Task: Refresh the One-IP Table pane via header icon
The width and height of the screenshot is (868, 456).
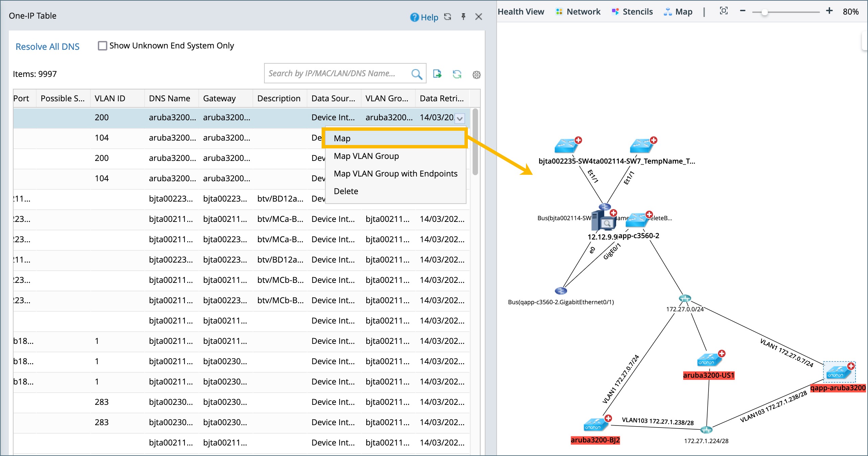Action: click(x=448, y=17)
